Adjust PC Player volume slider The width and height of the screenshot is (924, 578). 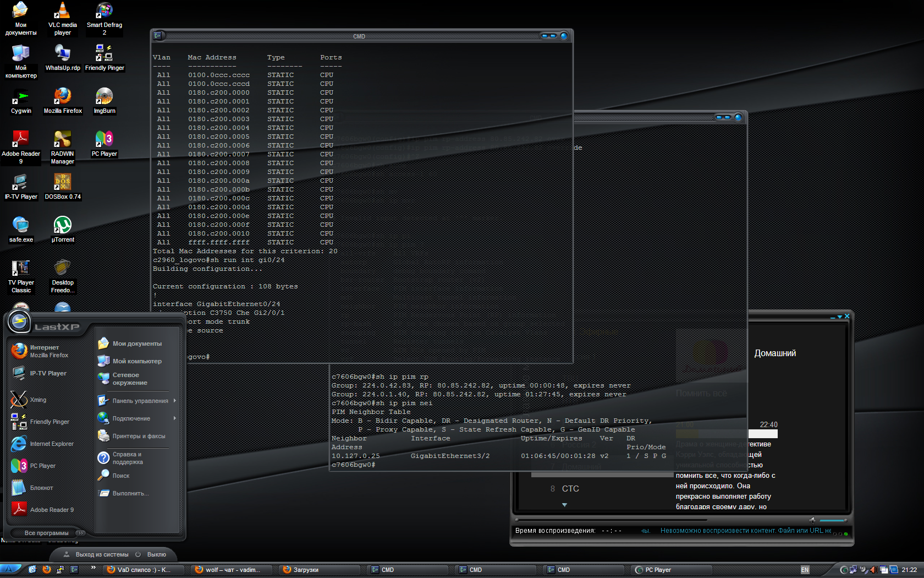[x=833, y=520]
